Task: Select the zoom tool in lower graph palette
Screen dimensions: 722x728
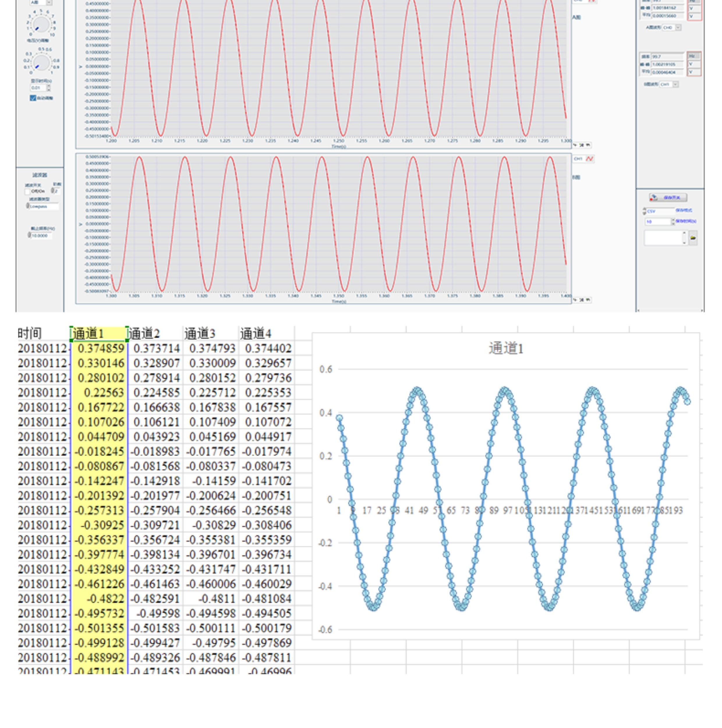Action: click(582, 300)
